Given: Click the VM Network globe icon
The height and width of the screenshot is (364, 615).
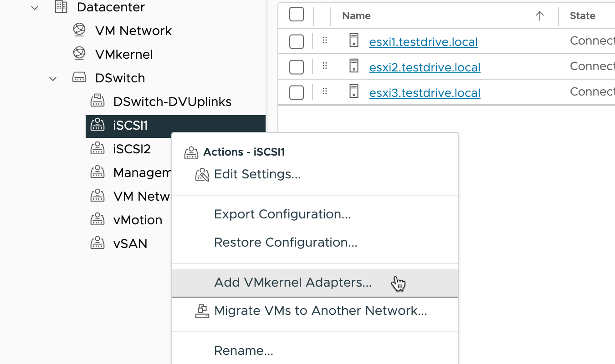Looking at the screenshot, I should (x=79, y=30).
